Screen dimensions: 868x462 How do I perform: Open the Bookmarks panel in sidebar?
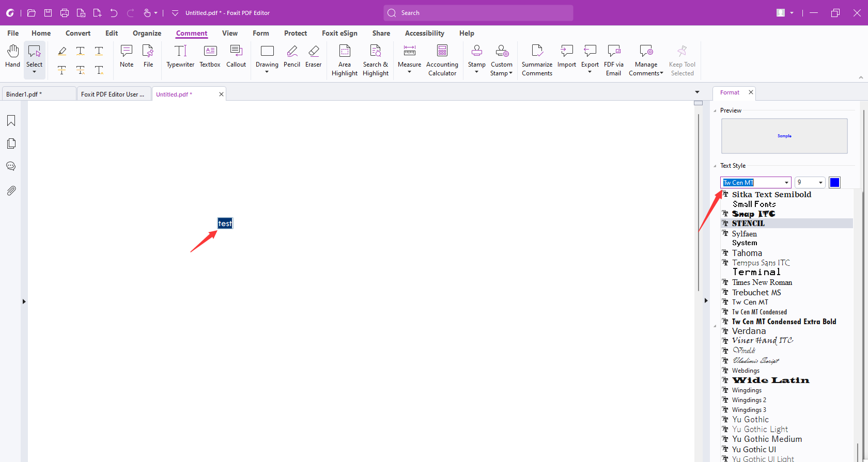tap(11, 121)
